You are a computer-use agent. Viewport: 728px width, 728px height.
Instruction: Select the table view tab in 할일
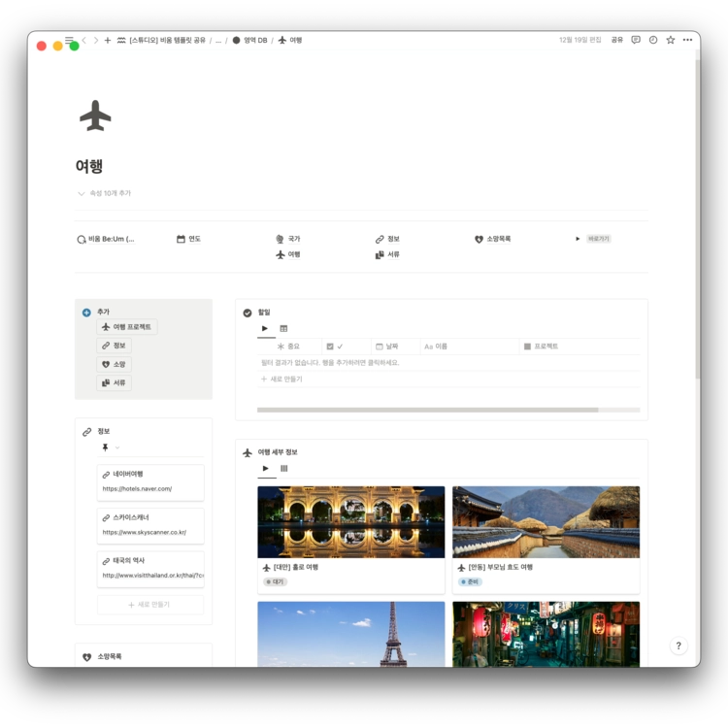pos(283,329)
